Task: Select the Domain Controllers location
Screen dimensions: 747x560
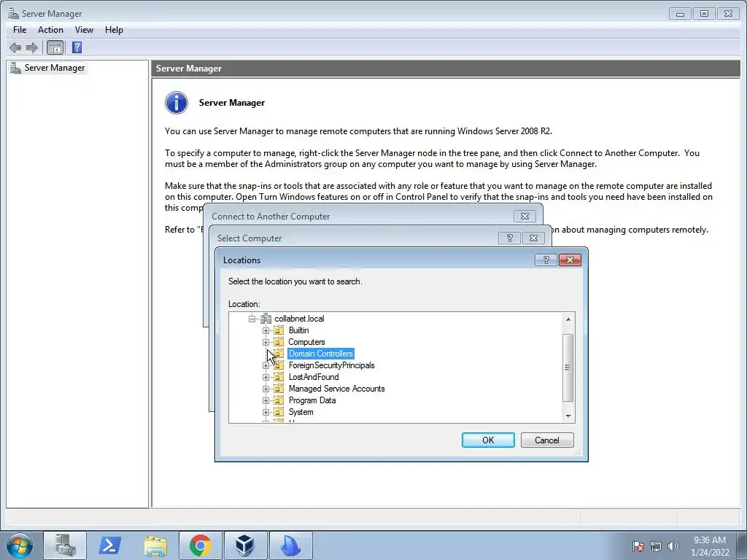Action: (x=321, y=354)
